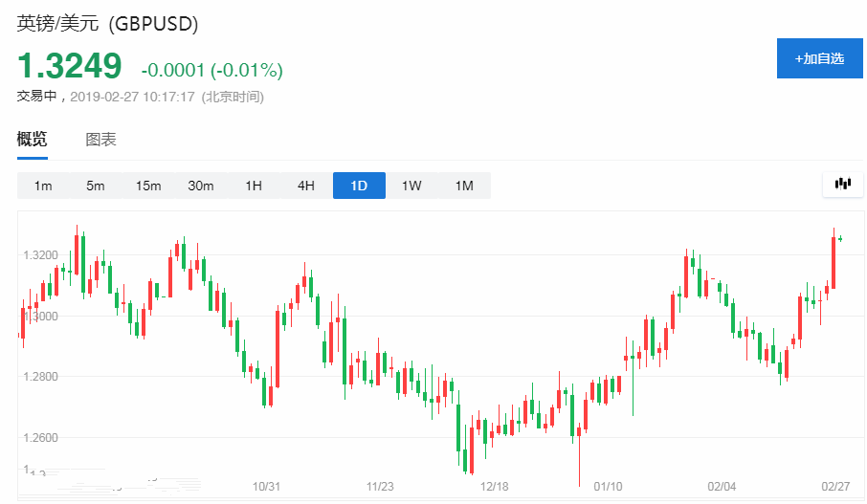Screen dimensions: 867x504
Task: Click the 英镑/美元 (GBPUSD) title
Action: coord(107,25)
